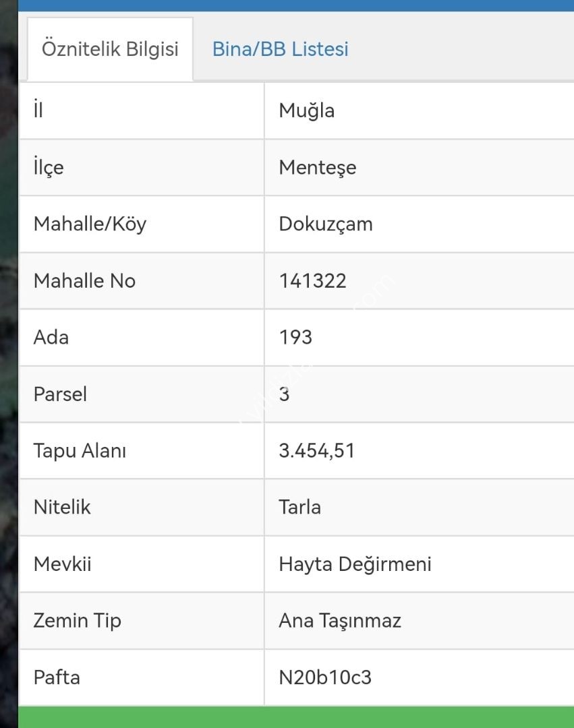This screenshot has height=728, width=574.
Task: Click the İlçe row label
Action: coord(49,167)
